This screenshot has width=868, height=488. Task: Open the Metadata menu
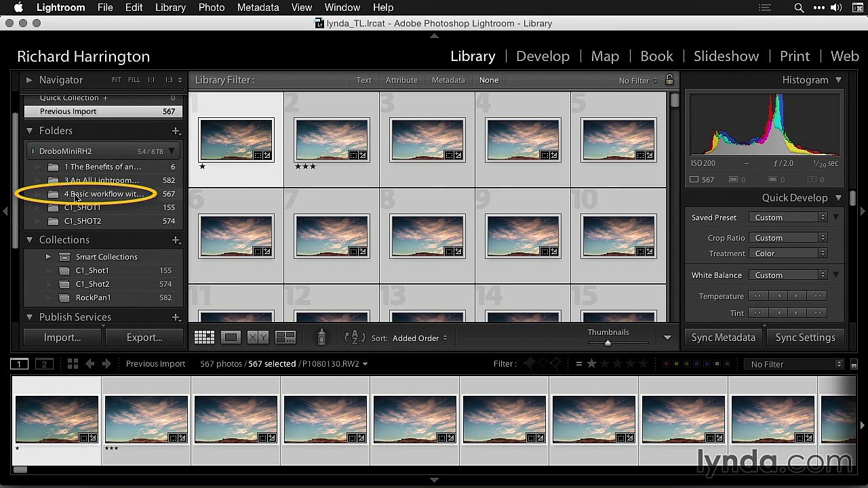[258, 7]
